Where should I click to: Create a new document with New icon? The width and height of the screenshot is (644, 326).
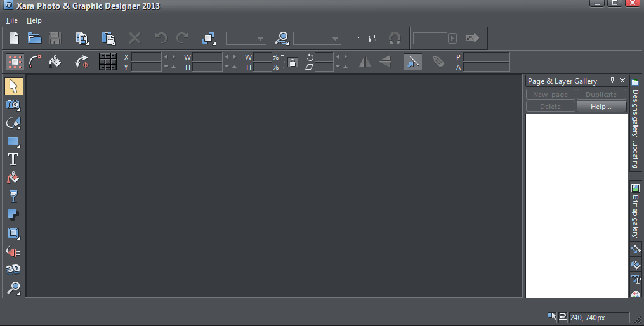(14, 38)
